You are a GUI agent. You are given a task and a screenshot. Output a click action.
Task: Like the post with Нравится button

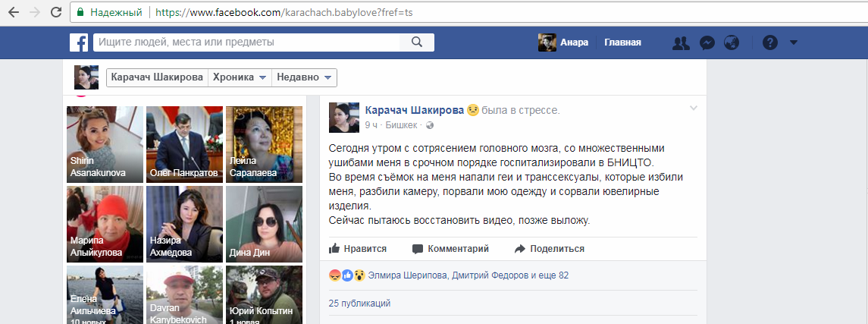tap(358, 249)
